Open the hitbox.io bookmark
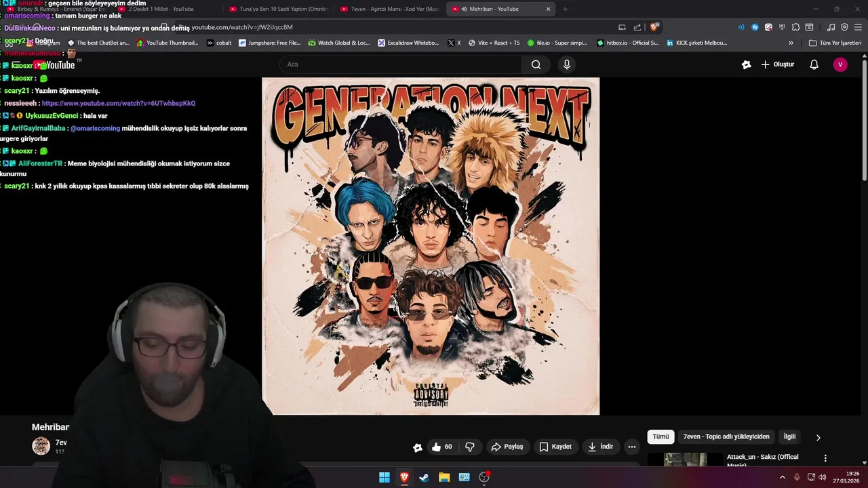The image size is (868, 488). pos(628,43)
